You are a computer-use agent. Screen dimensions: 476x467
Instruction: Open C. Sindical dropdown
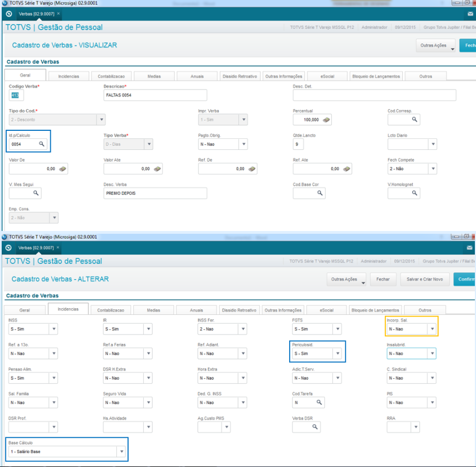pos(432,378)
